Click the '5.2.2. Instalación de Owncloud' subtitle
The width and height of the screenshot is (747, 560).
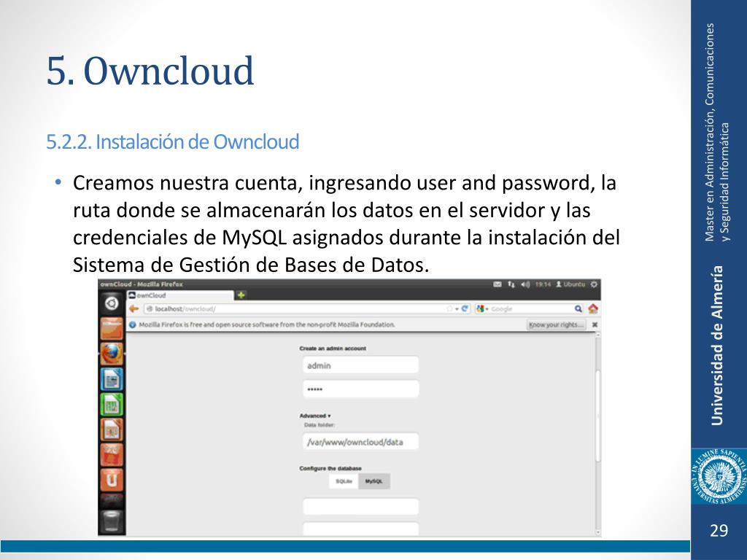click(172, 142)
